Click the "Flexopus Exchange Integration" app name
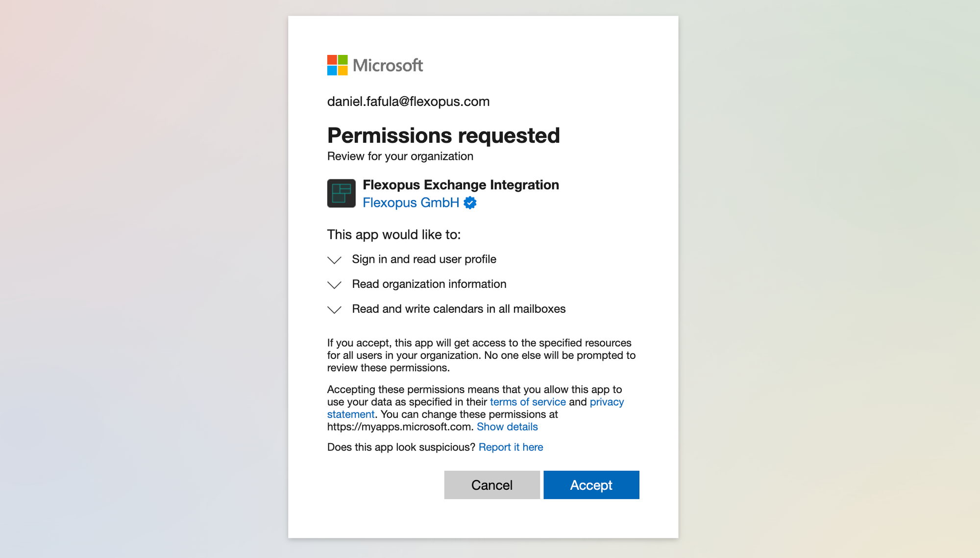Screen dimensions: 980x558 click(461, 185)
